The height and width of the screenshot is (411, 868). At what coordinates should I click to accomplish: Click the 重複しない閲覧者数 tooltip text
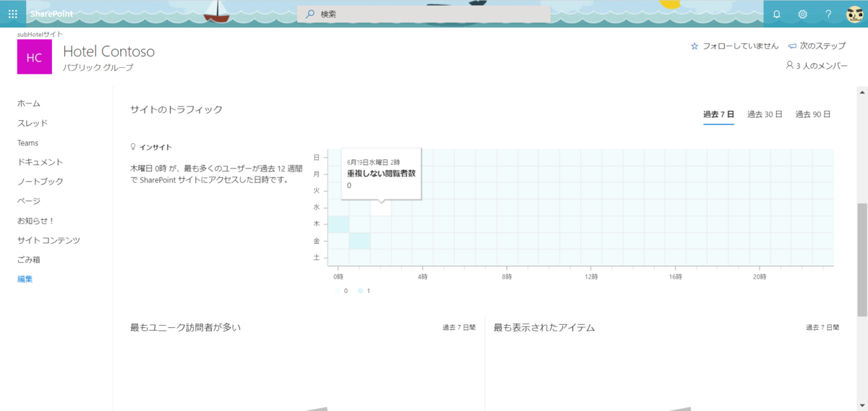point(381,174)
